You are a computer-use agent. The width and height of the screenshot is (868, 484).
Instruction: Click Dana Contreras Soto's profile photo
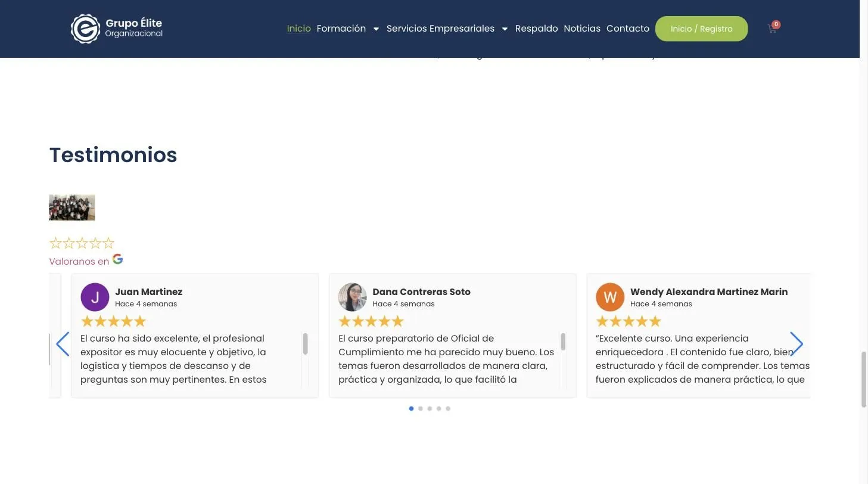pyautogui.click(x=353, y=297)
